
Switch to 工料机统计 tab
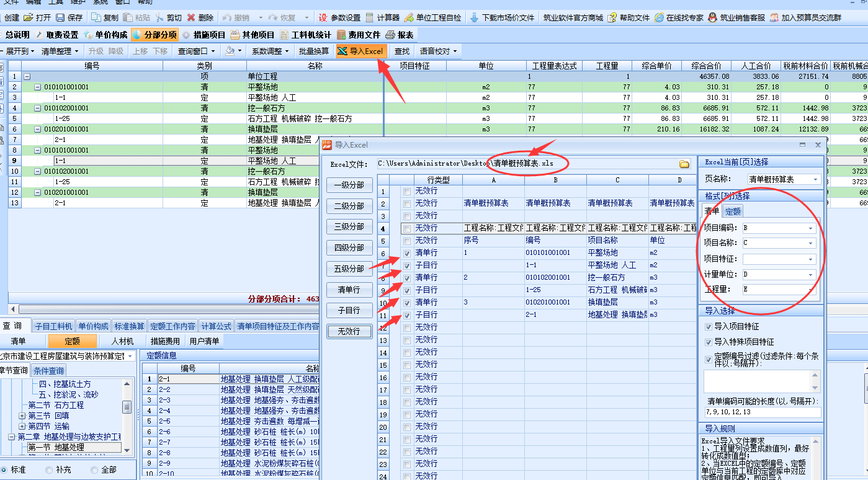pos(305,35)
